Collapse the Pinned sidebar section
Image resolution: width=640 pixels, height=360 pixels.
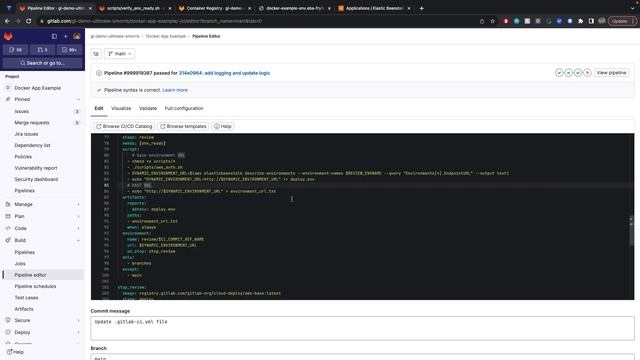tap(42, 99)
